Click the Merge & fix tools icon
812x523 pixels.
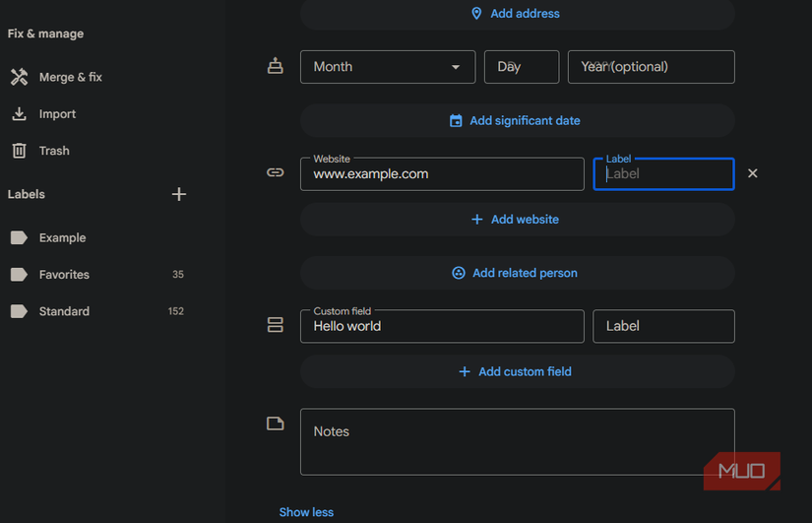point(19,77)
